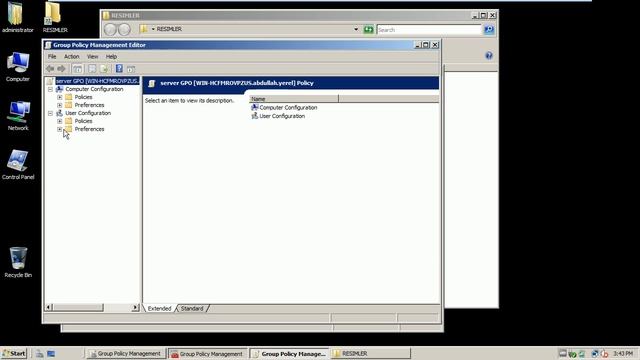The width and height of the screenshot is (640, 360).
Task: Click the folder icon beside Preferences under Computer Configuration
Action: click(69, 105)
